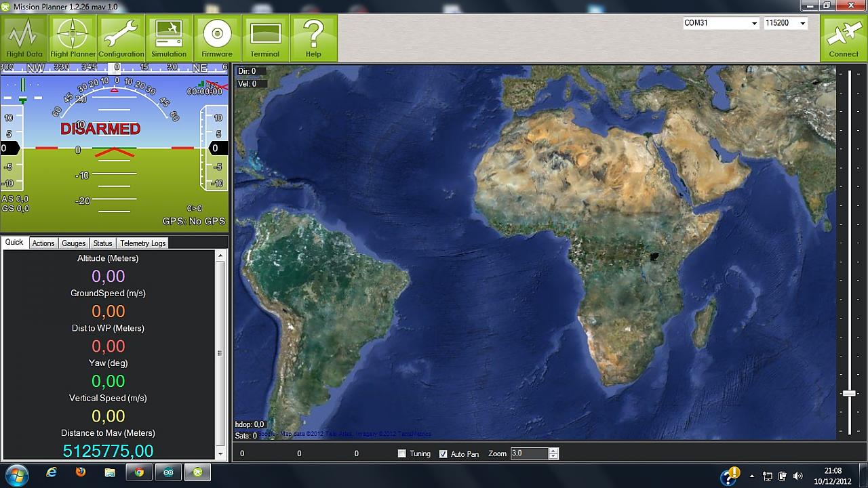The width and height of the screenshot is (868, 488).
Task: Switch to the Telemetry Logs tab
Action: 142,243
